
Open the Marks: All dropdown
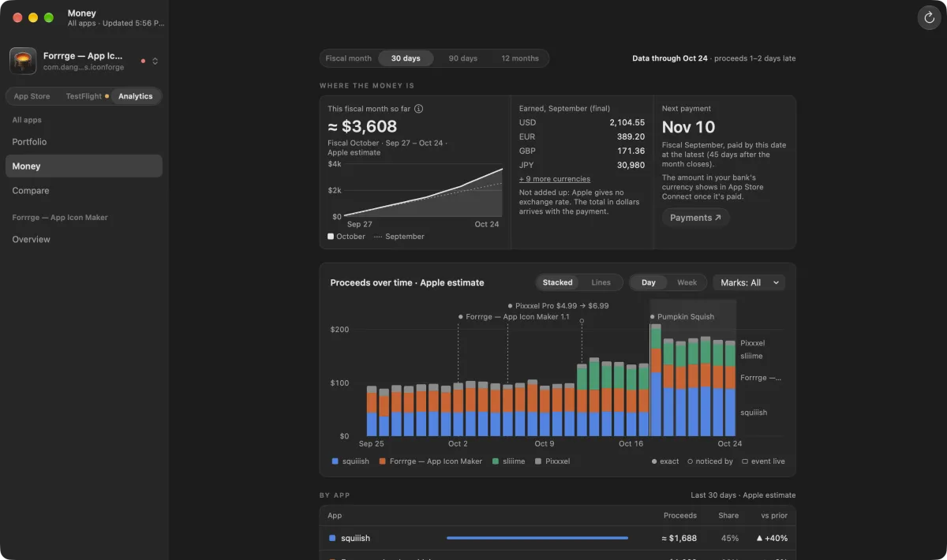point(749,282)
